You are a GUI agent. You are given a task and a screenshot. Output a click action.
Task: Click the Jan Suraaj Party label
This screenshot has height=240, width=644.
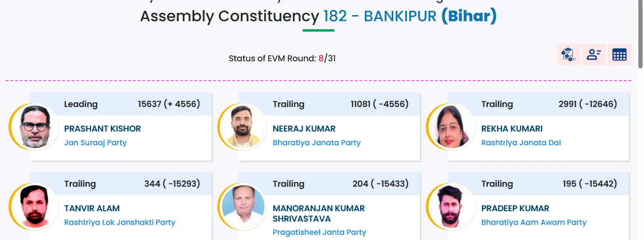[x=95, y=142]
